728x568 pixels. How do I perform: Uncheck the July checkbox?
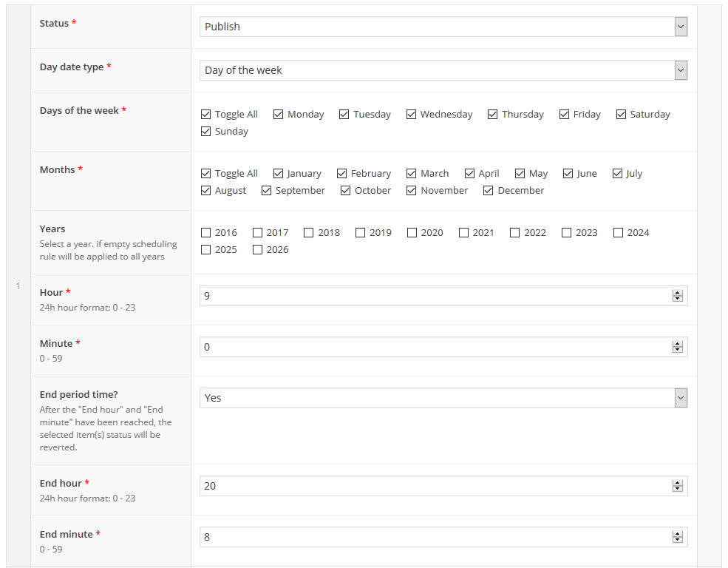(618, 174)
